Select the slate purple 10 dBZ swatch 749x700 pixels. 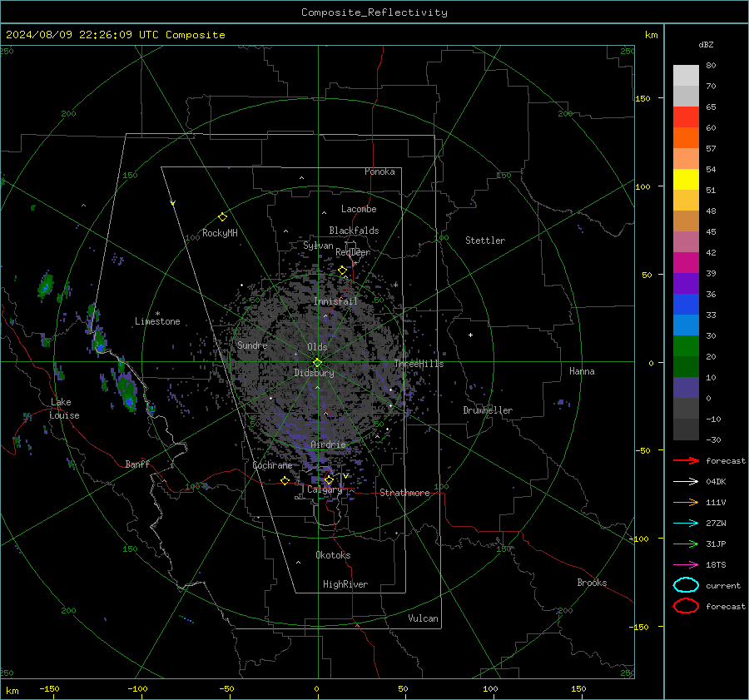(686, 388)
